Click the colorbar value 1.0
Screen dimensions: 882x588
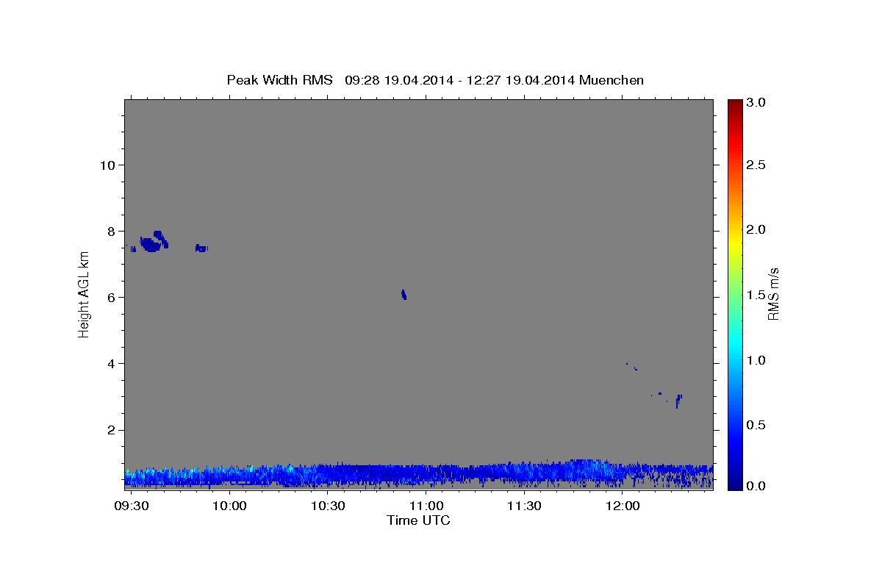coord(756,360)
